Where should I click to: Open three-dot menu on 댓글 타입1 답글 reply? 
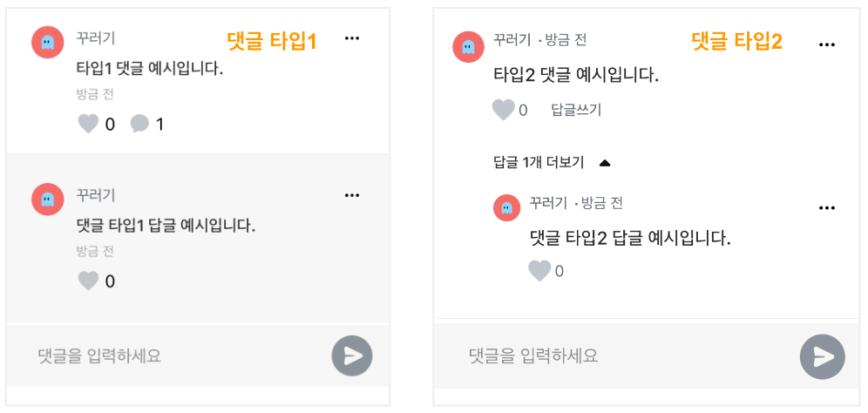[352, 195]
